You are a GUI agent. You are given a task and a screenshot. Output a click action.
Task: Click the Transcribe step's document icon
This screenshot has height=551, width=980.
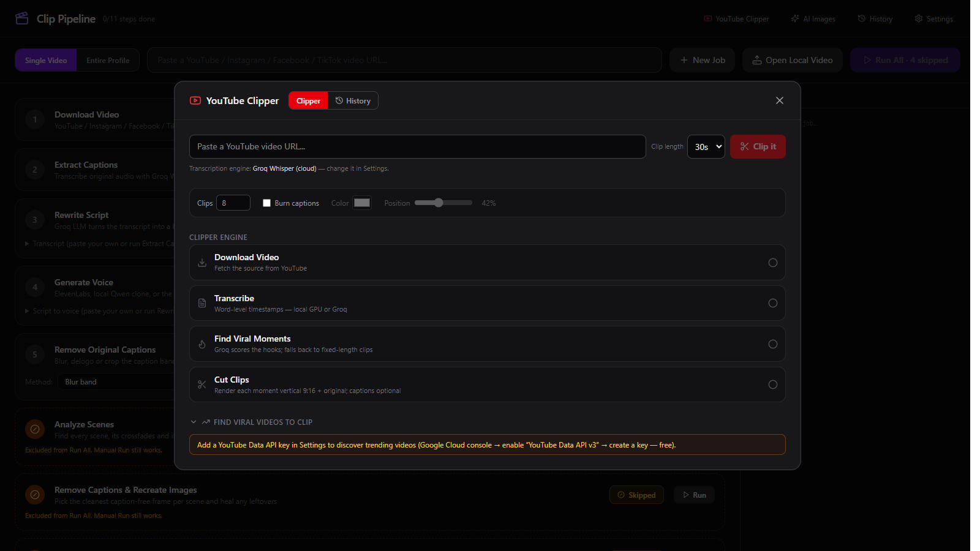click(202, 303)
